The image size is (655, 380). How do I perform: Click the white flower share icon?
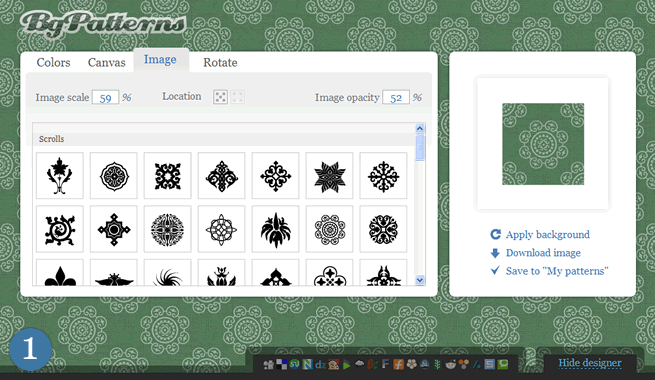411,364
